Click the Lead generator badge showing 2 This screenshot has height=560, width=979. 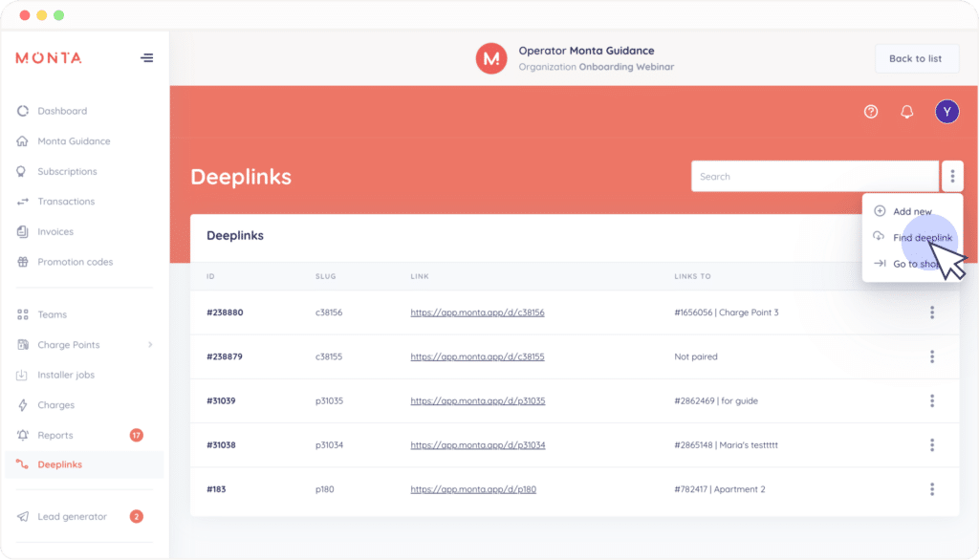[x=136, y=516]
